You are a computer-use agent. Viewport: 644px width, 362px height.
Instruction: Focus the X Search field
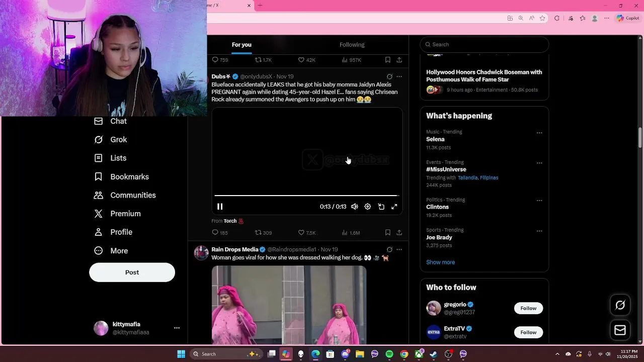tap(484, 44)
